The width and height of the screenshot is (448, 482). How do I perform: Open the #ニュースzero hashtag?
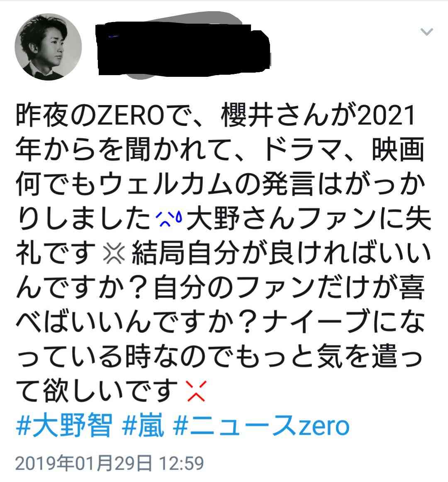click(x=261, y=426)
